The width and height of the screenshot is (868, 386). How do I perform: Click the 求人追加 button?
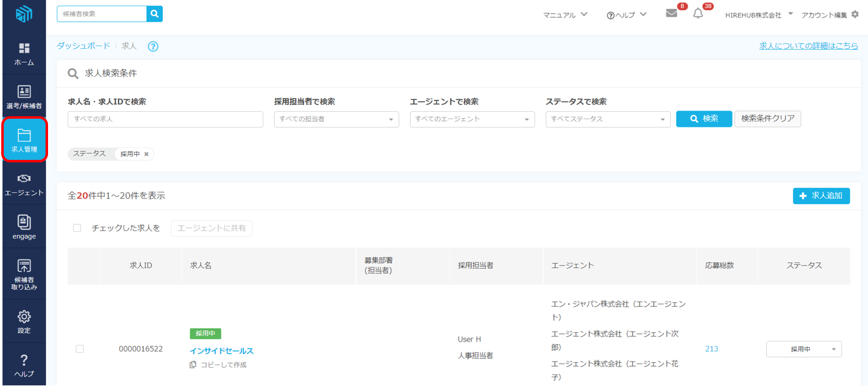pos(821,196)
